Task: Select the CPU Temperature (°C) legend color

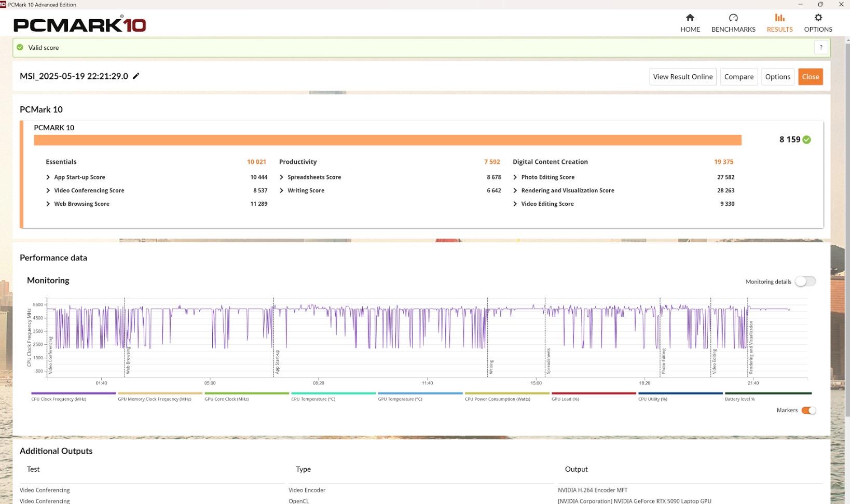Action: (333, 394)
